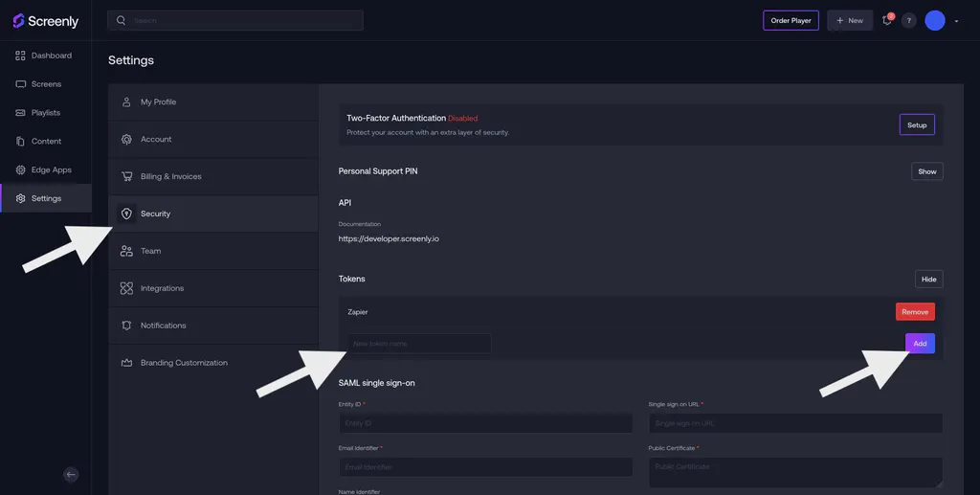Set up Two-Factor Authentication
This screenshot has height=495, width=980.
pos(917,125)
